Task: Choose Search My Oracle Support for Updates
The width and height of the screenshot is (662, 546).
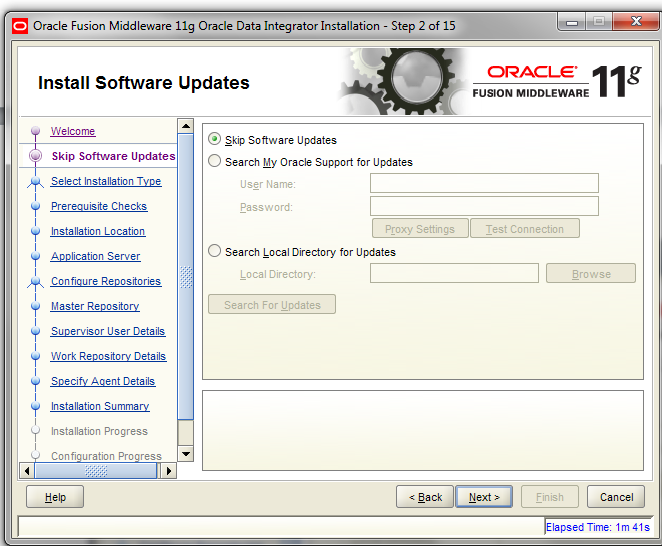Action: pyautogui.click(x=214, y=161)
